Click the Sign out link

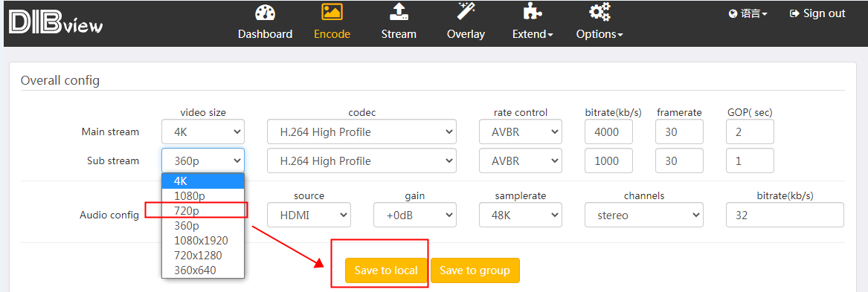click(817, 13)
